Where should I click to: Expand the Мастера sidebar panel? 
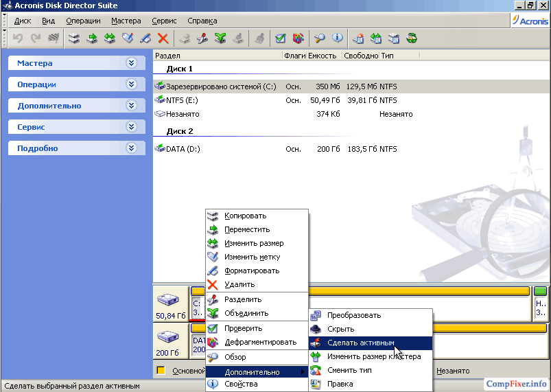tap(132, 63)
